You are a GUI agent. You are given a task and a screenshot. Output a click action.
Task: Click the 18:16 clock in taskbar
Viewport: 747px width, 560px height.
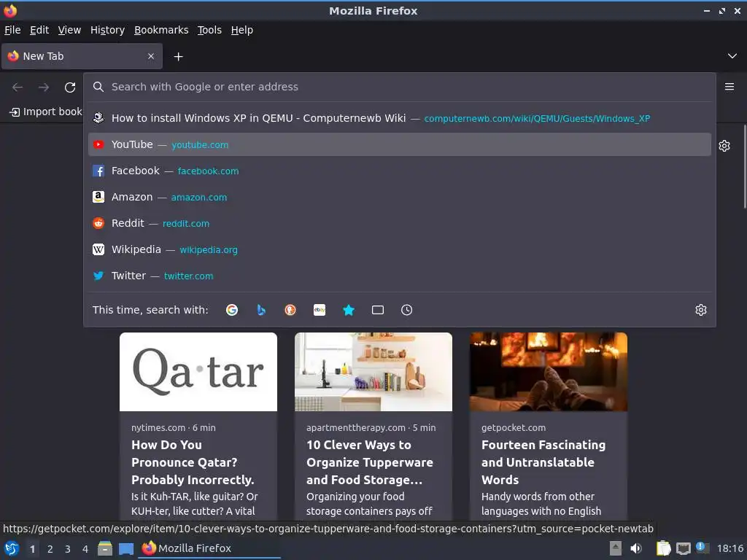[729, 548]
